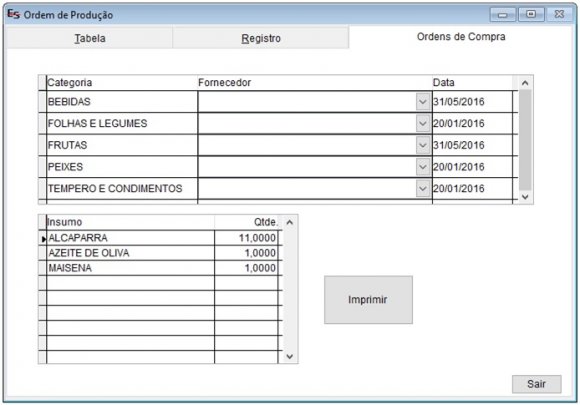Click scroll up arrow of category table

(x=525, y=83)
